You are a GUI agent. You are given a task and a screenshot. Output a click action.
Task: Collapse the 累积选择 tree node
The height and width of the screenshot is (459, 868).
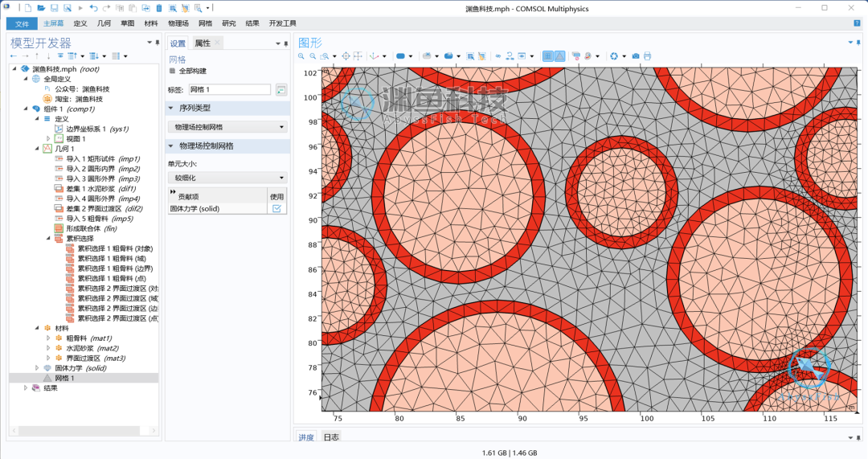pos(48,239)
